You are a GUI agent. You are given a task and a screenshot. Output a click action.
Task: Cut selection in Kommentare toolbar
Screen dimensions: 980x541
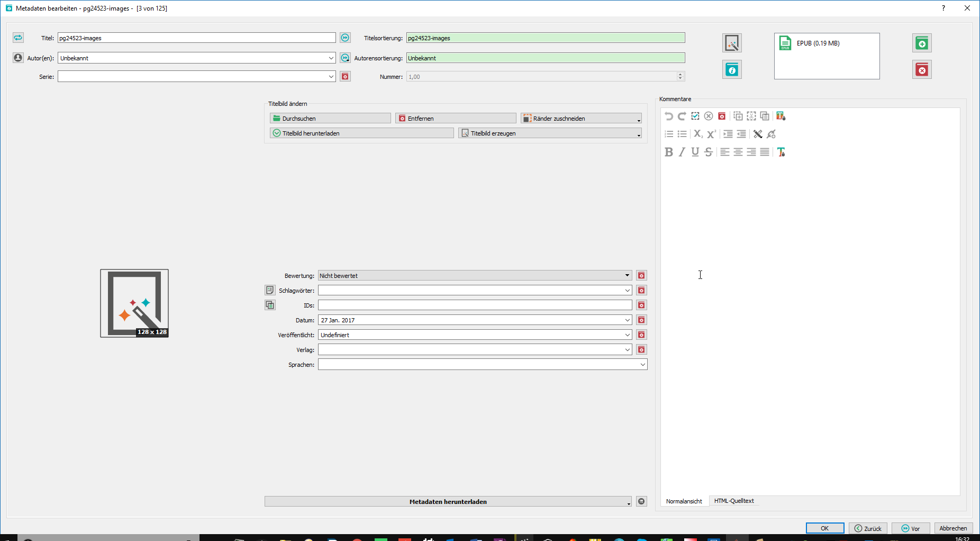[751, 116]
